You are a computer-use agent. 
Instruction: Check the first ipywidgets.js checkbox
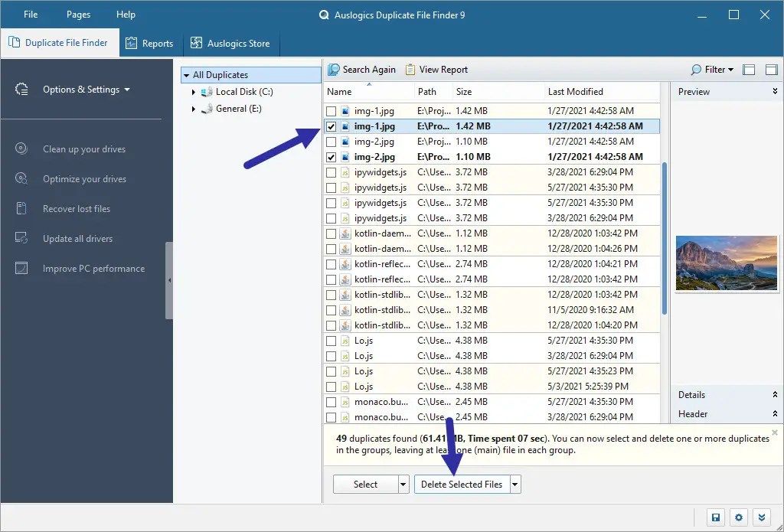click(332, 172)
